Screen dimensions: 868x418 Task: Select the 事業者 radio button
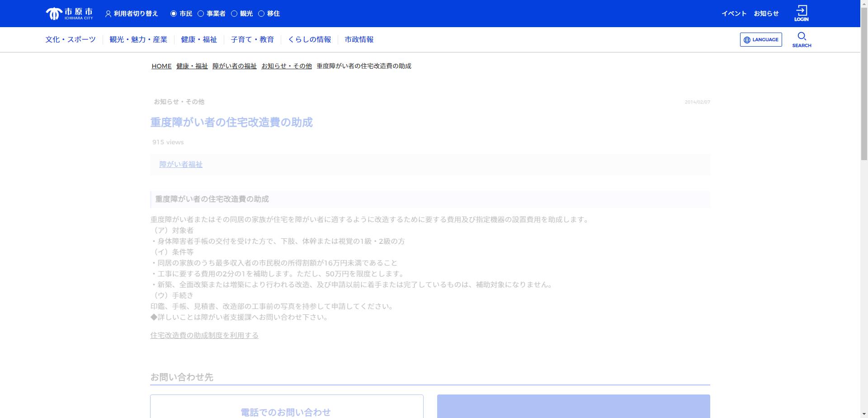[201, 14]
